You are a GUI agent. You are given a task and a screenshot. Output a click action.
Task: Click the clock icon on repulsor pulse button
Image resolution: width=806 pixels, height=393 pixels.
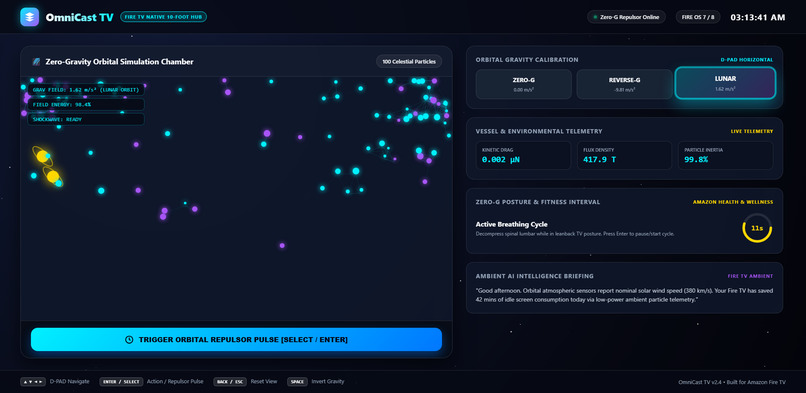[x=130, y=340]
